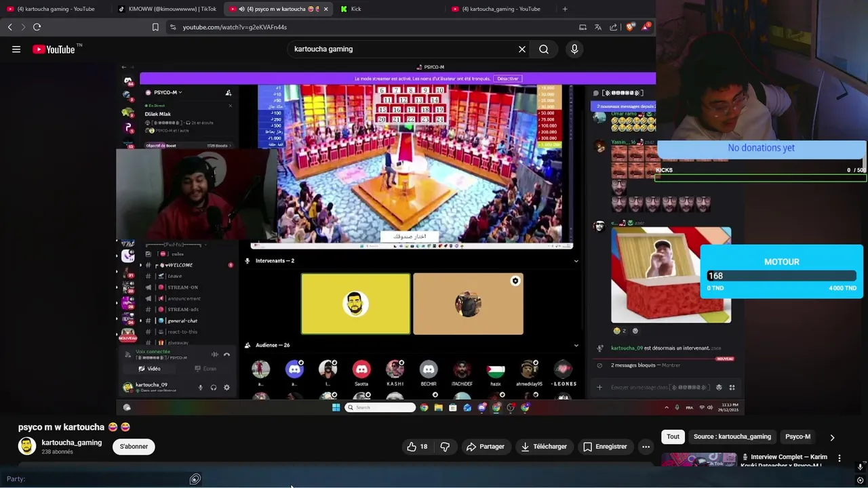The image size is (868, 488).
Task: Open the YouTube guide hamburger menu
Action: pos(16,49)
